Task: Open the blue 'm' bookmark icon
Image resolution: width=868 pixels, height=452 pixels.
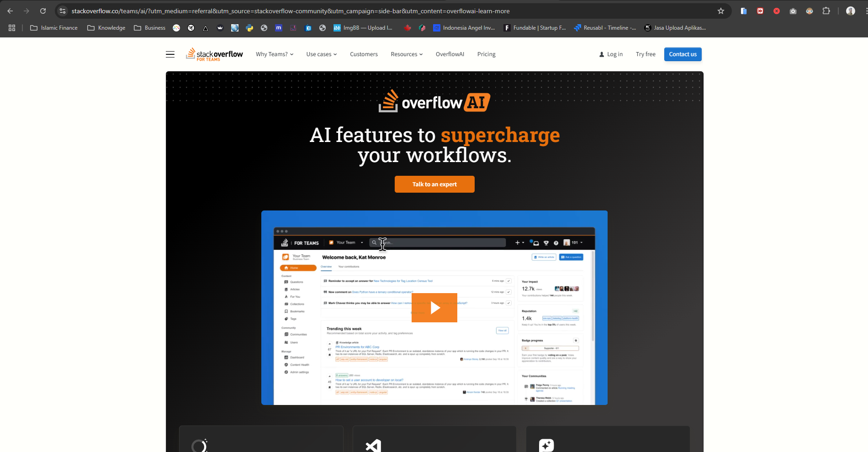Action: click(279, 28)
